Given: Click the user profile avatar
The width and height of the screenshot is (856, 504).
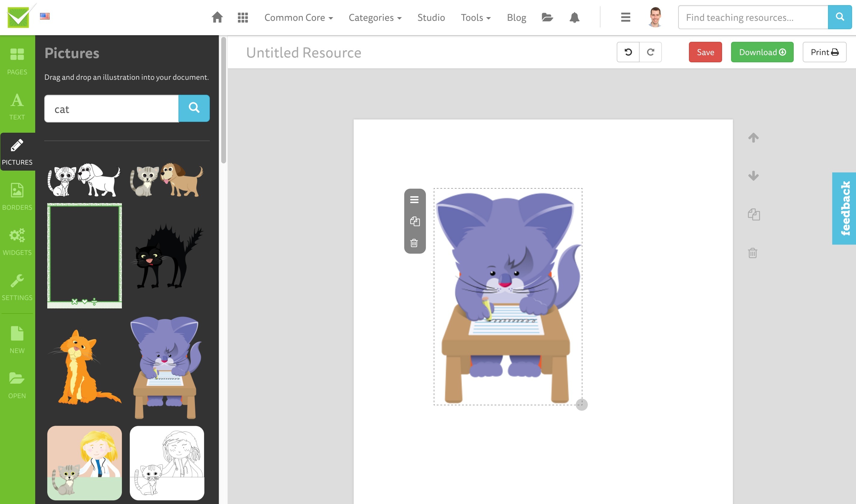Looking at the screenshot, I should tap(655, 17).
